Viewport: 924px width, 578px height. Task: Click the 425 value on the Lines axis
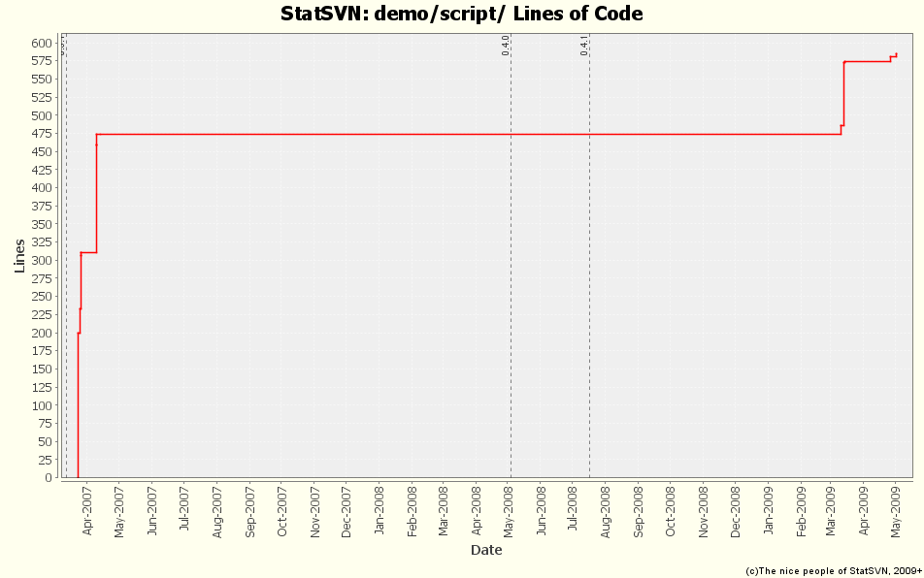pyautogui.click(x=42, y=170)
